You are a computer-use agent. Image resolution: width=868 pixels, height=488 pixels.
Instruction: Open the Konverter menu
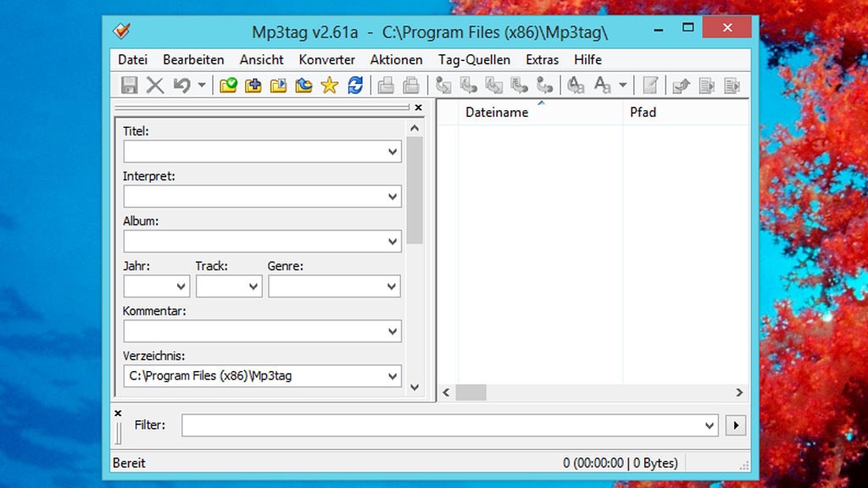[x=327, y=59]
